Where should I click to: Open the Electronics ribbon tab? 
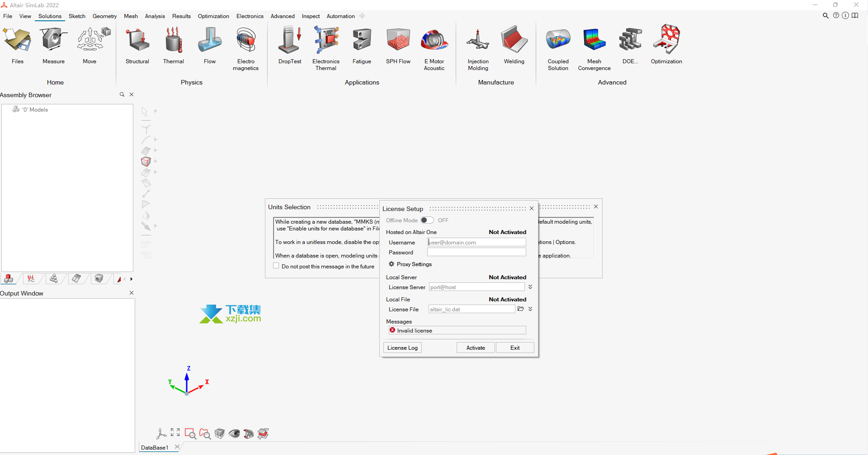point(250,16)
